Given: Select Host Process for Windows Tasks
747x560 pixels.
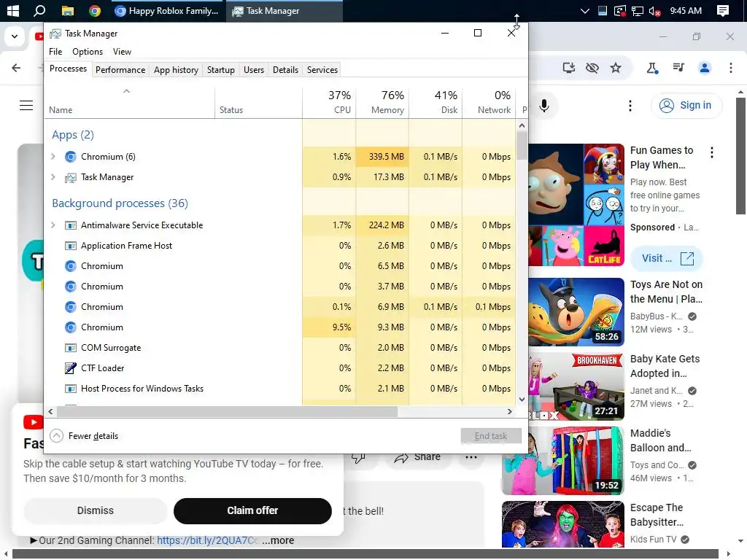Looking at the screenshot, I should pyautogui.click(x=279, y=389).
